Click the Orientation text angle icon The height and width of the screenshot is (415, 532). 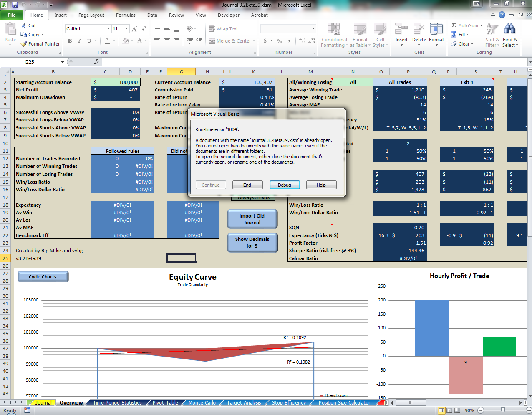(190, 29)
